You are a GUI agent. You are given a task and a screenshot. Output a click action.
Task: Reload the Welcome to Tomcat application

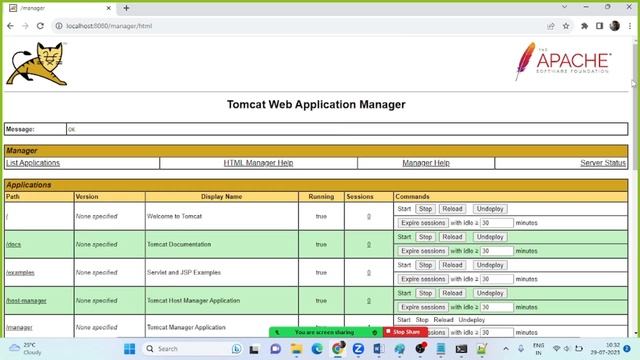pos(452,209)
